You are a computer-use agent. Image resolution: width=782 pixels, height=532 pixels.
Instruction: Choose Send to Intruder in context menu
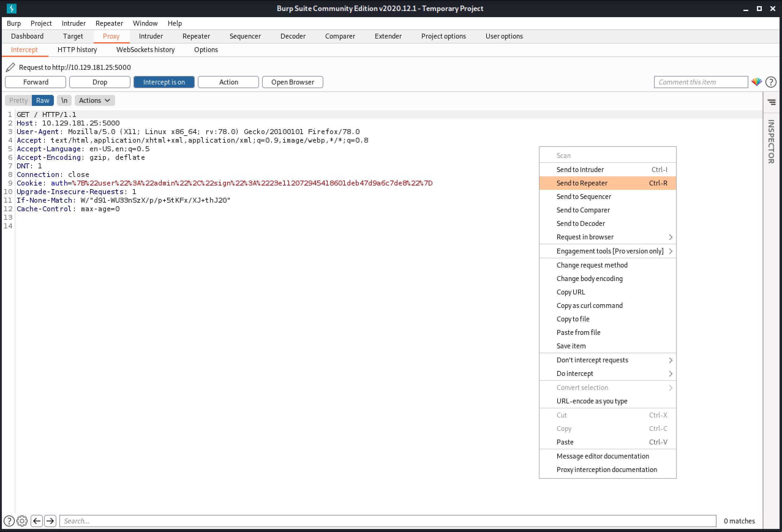(x=607, y=170)
